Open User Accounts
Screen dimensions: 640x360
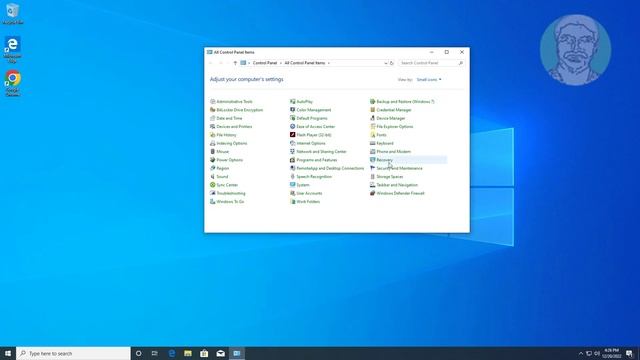pyautogui.click(x=306, y=193)
